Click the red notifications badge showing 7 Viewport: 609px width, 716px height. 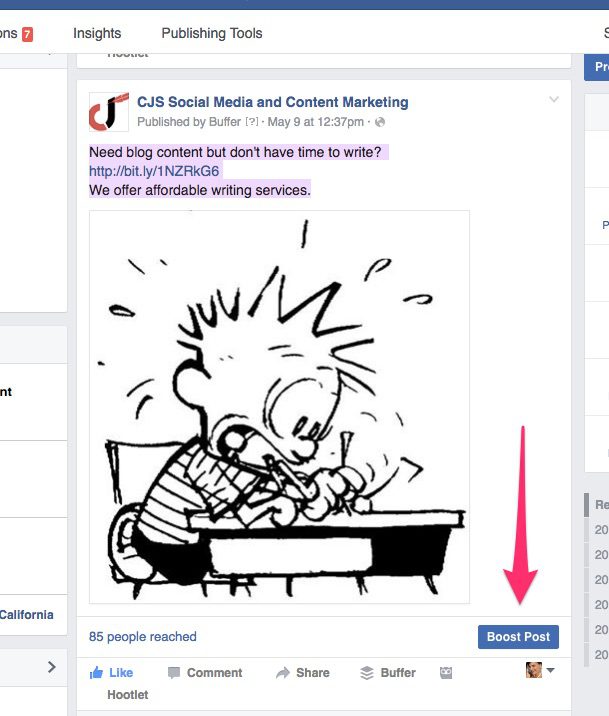[27, 34]
